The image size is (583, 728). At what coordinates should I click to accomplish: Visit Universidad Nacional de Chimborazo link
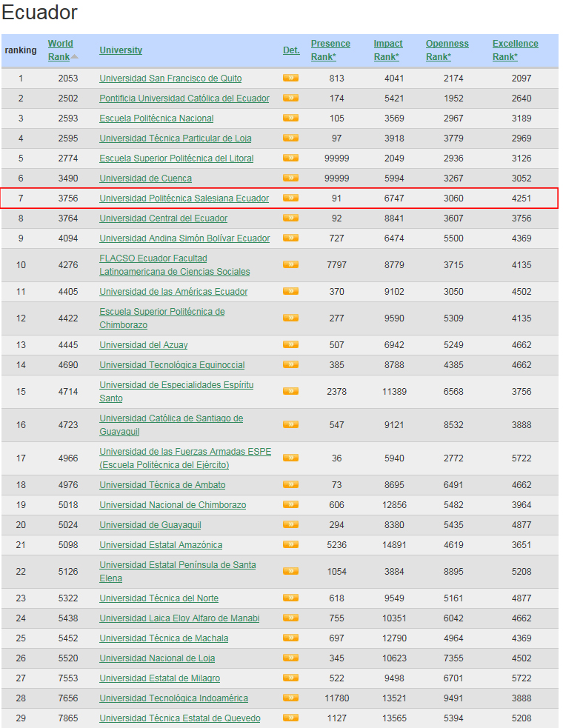(173, 504)
